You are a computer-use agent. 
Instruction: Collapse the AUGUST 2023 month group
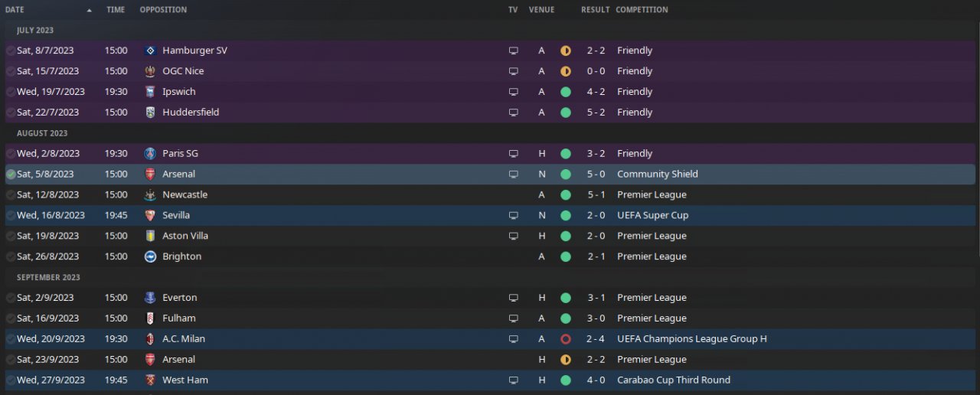click(x=42, y=133)
